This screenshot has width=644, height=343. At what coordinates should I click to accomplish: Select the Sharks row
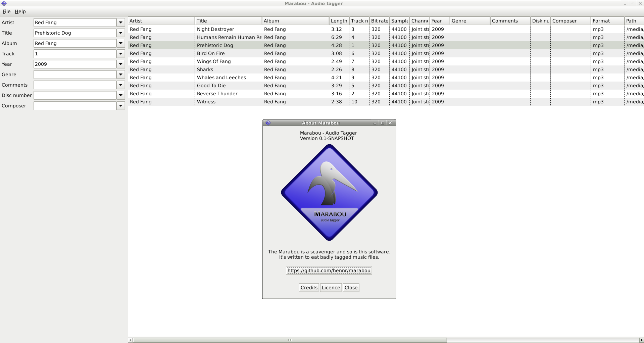click(386, 69)
